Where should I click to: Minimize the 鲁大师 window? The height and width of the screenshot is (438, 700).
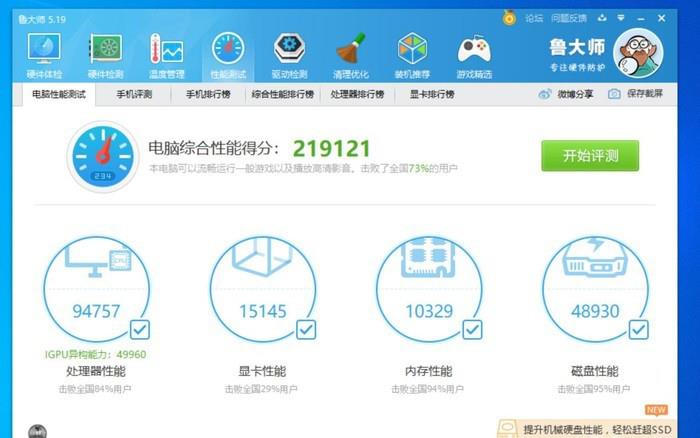click(641, 19)
